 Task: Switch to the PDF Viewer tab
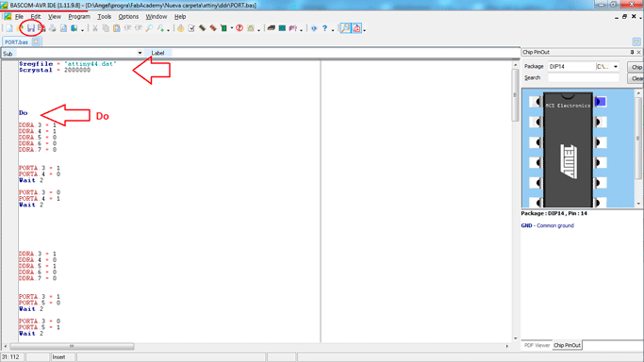tap(537, 346)
